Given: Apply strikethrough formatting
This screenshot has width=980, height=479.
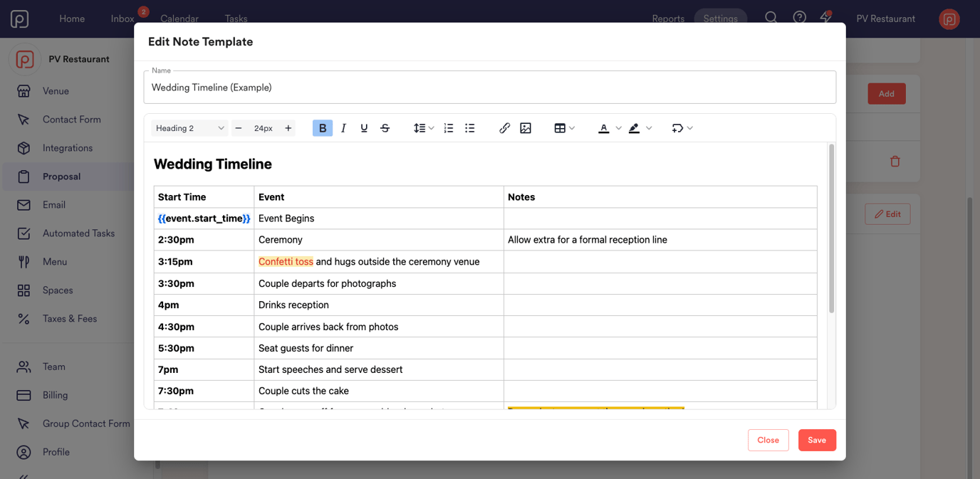Looking at the screenshot, I should (x=385, y=128).
